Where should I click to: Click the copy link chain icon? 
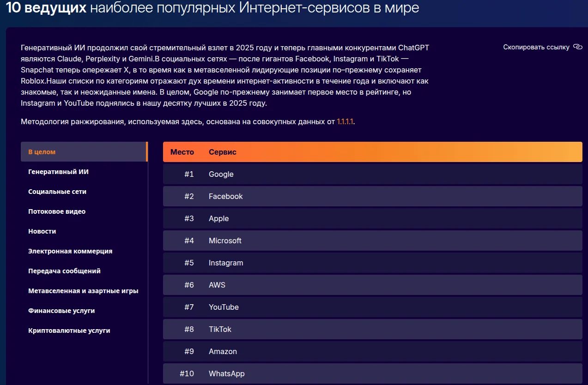(577, 47)
